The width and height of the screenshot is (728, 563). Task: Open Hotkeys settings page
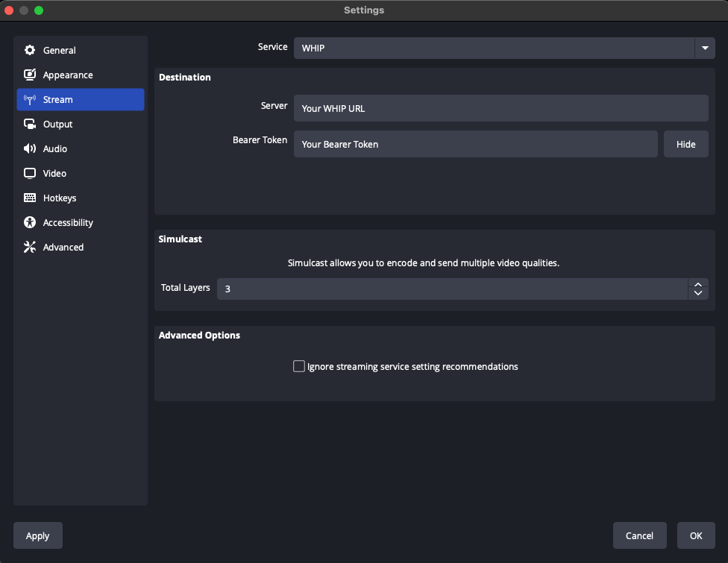[x=81, y=198]
